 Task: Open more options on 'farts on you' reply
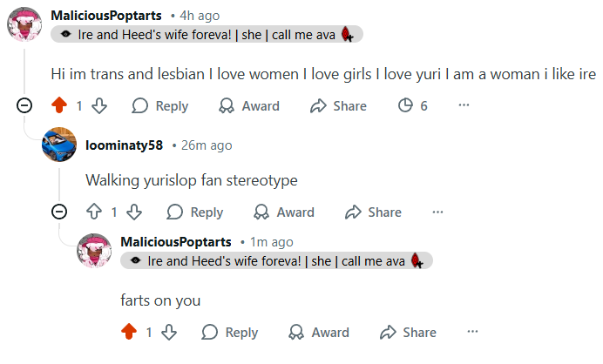[x=472, y=332]
